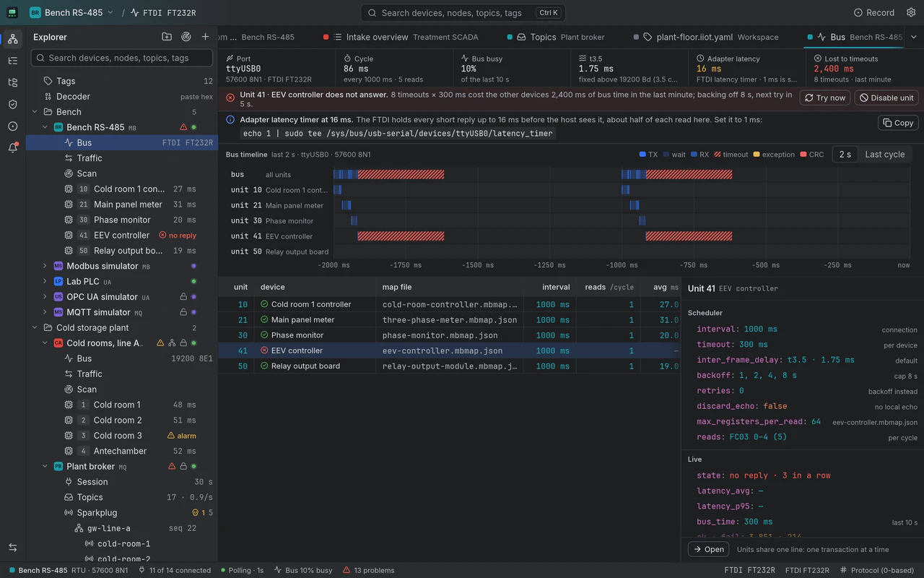Image resolution: width=924 pixels, height=578 pixels.
Task: Click lock icon on OPC UA simulator row
Action: point(183,297)
